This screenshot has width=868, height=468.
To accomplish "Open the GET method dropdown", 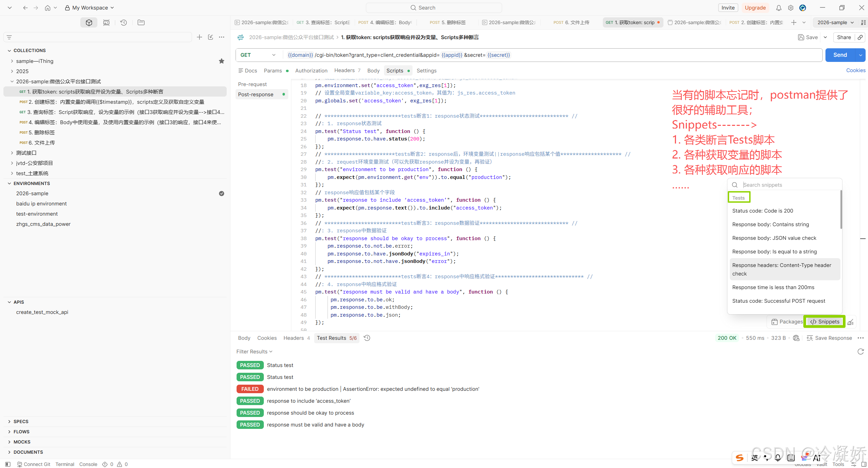I will pyautogui.click(x=258, y=55).
